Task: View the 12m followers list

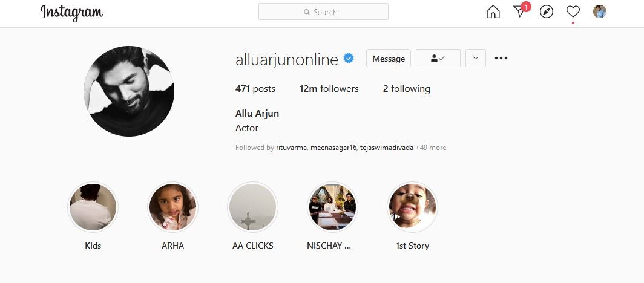Action: [329, 89]
